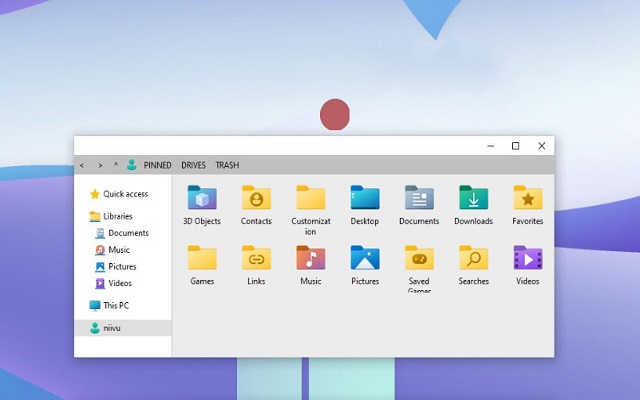
Task: Open the Downloads folder
Action: (473, 205)
